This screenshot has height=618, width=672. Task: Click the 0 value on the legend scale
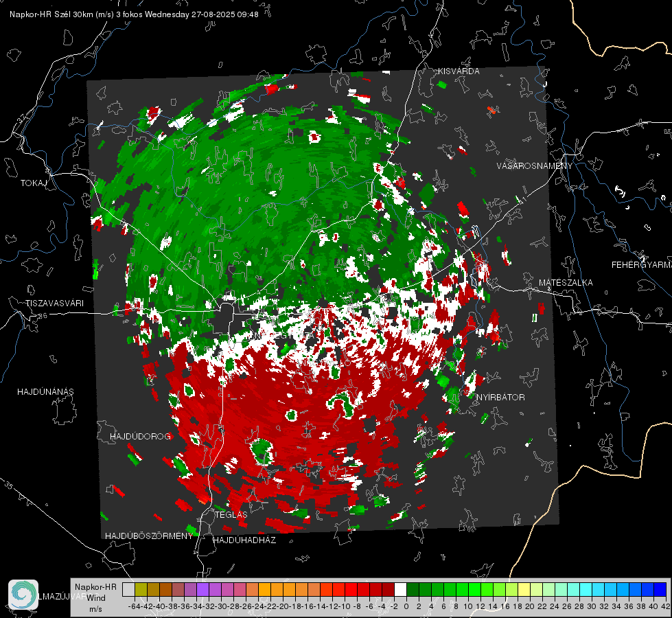click(x=406, y=606)
